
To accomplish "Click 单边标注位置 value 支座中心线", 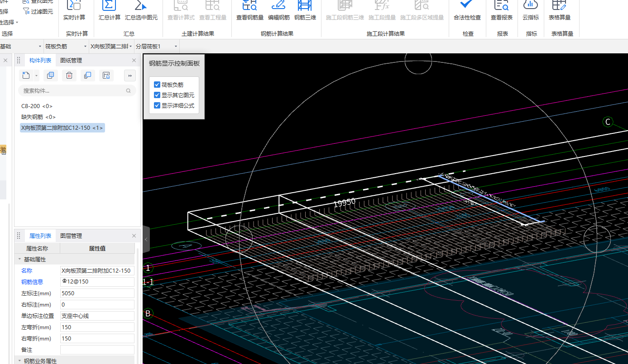I will (97, 316).
